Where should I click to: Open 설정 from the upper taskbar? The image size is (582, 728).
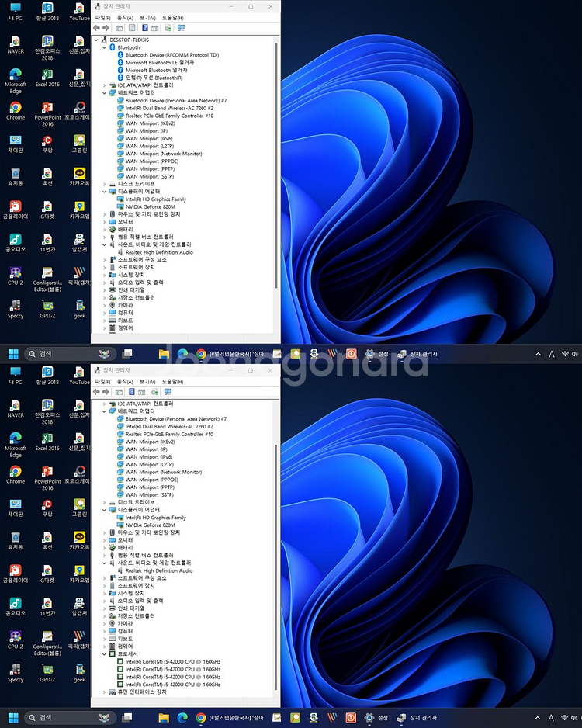(x=376, y=354)
